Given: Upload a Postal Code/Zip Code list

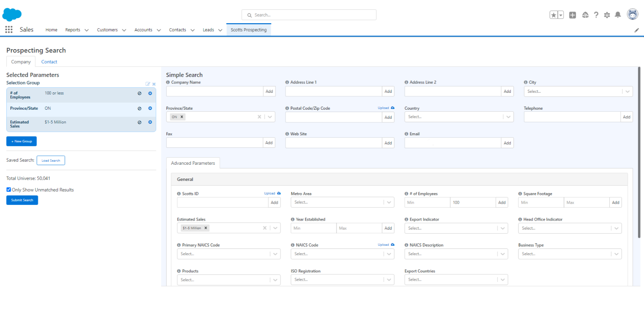Looking at the screenshot, I should point(386,108).
